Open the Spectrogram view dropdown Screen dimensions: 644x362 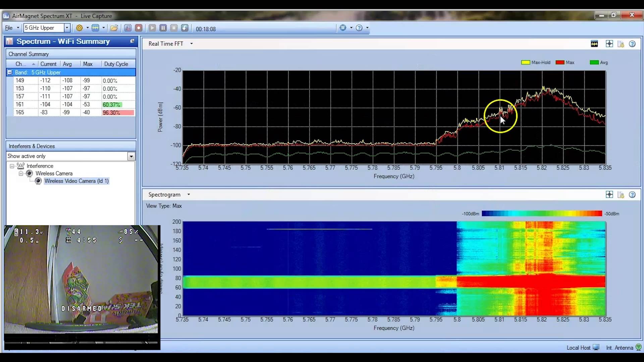pos(189,194)
